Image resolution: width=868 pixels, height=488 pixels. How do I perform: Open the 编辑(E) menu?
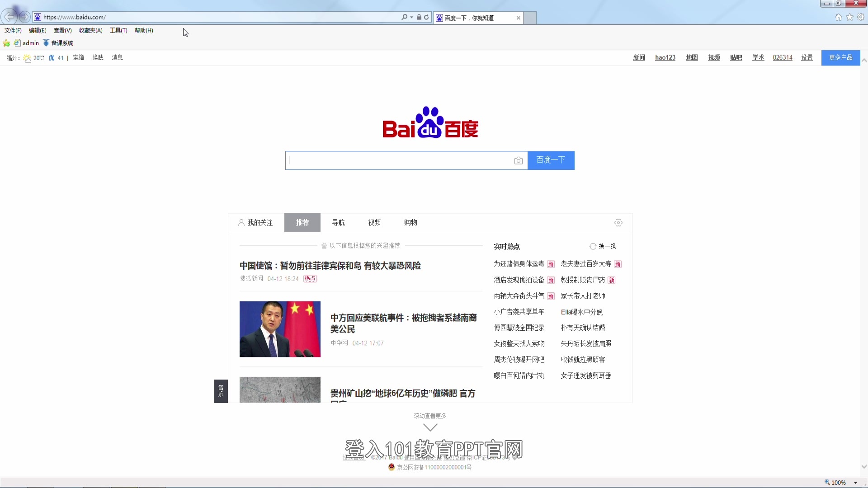coord(38,31)
